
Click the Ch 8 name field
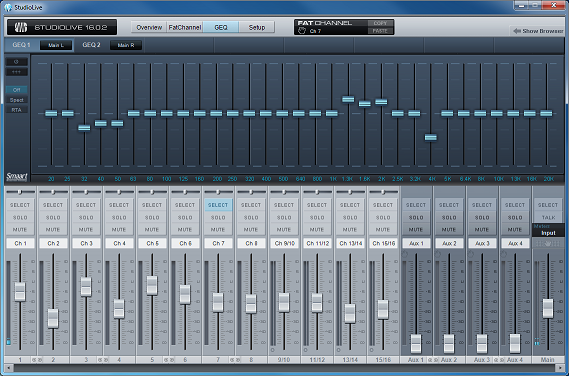pyautogui.click(x=251, y=243)
